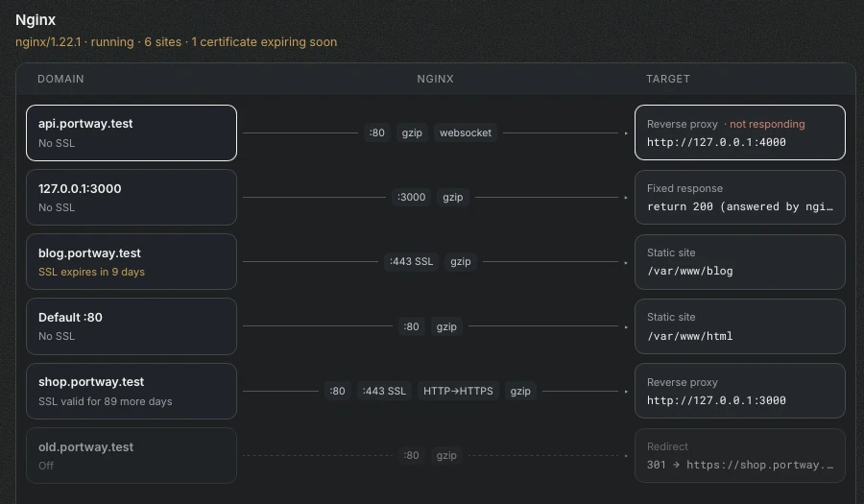Click the gzip tag in the :3000 row
This screenshot has height=504, width=864.
pyautogui.click(x=453, y=197)
